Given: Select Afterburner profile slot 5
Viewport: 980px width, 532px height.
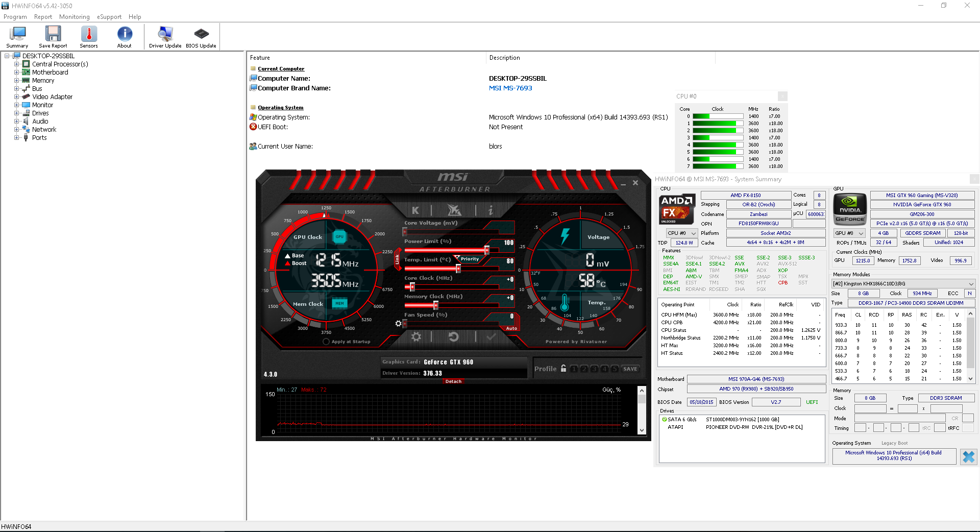Looking at the screenshot, I should [615, 369].
